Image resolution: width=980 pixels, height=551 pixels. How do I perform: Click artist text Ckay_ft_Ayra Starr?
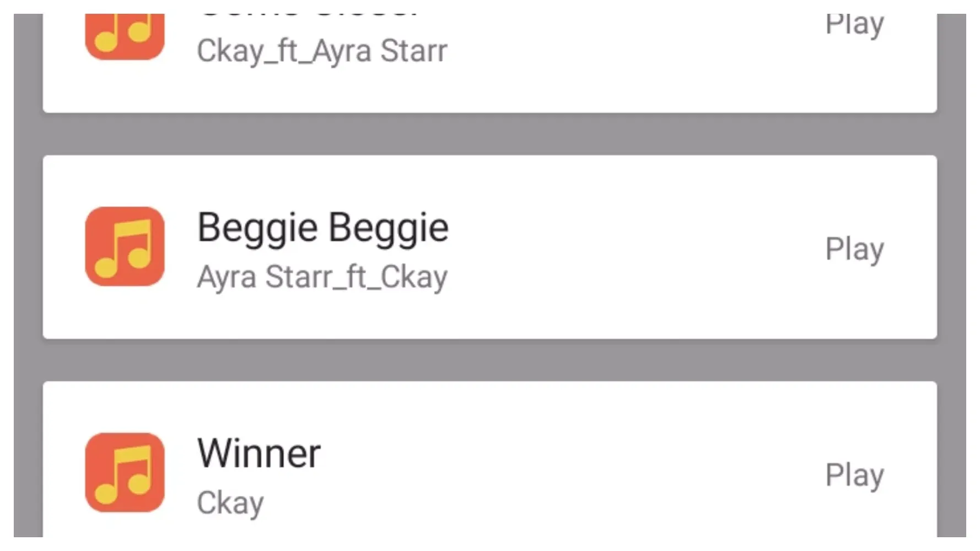click(322, 50)
